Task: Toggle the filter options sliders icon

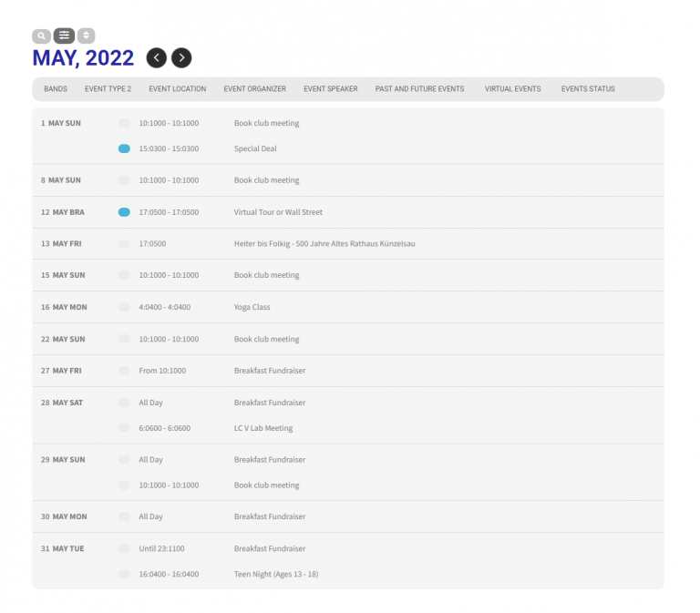Action: pos(64,36)
